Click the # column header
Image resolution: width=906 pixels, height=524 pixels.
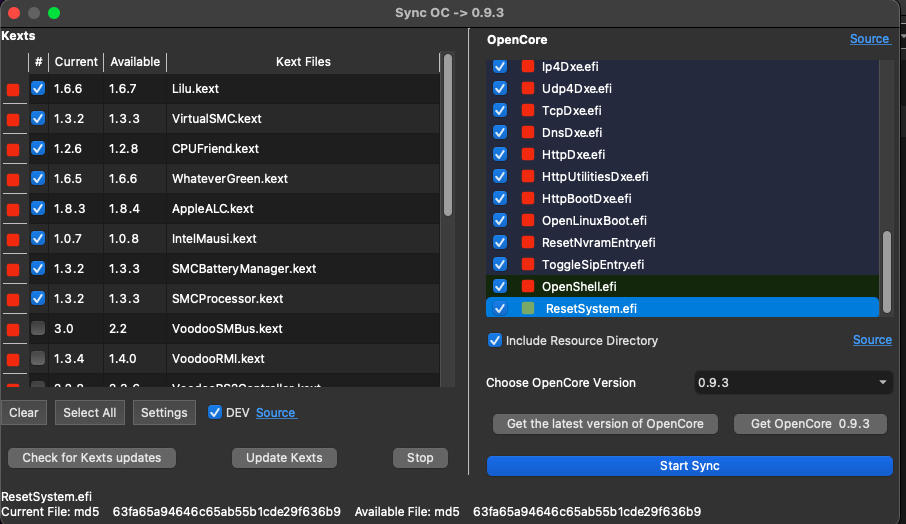coord(38,62)
